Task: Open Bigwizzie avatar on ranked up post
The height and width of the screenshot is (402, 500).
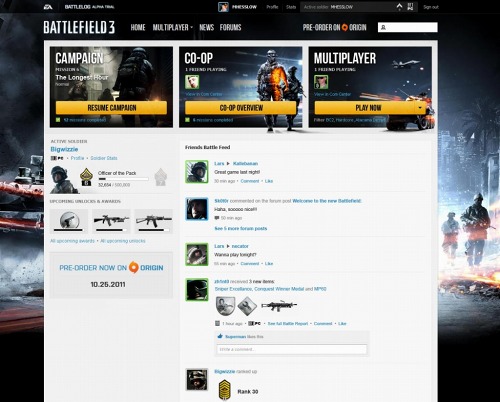Action: [x=197, y=379]
